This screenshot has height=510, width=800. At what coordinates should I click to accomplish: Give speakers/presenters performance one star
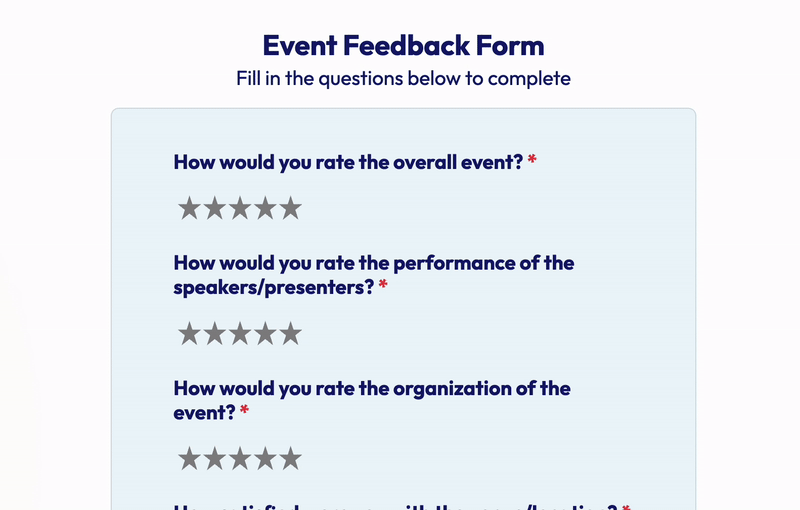pos(190,334)
